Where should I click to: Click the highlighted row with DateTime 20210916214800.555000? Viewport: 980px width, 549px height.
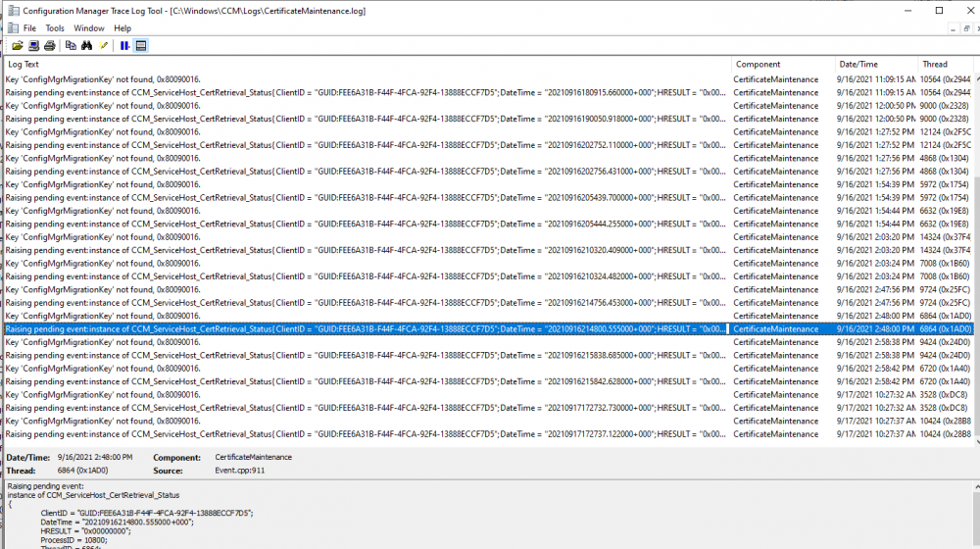pos(488,328)
